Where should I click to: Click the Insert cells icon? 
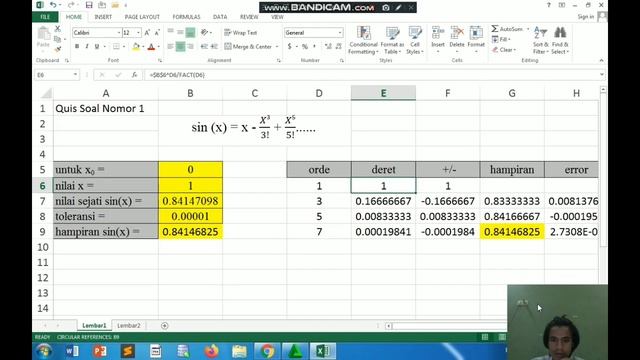(x=438, y=33)
